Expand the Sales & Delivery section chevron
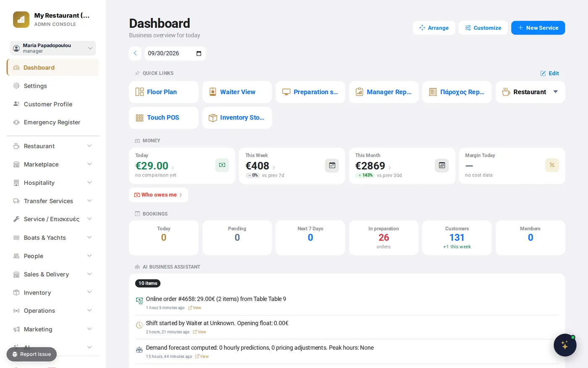This screenshot has height=368, width=588. click(89, 274)
